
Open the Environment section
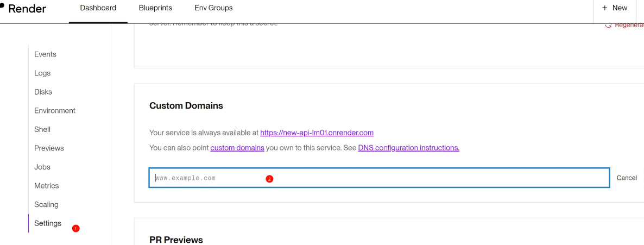[x=55, y=111]
